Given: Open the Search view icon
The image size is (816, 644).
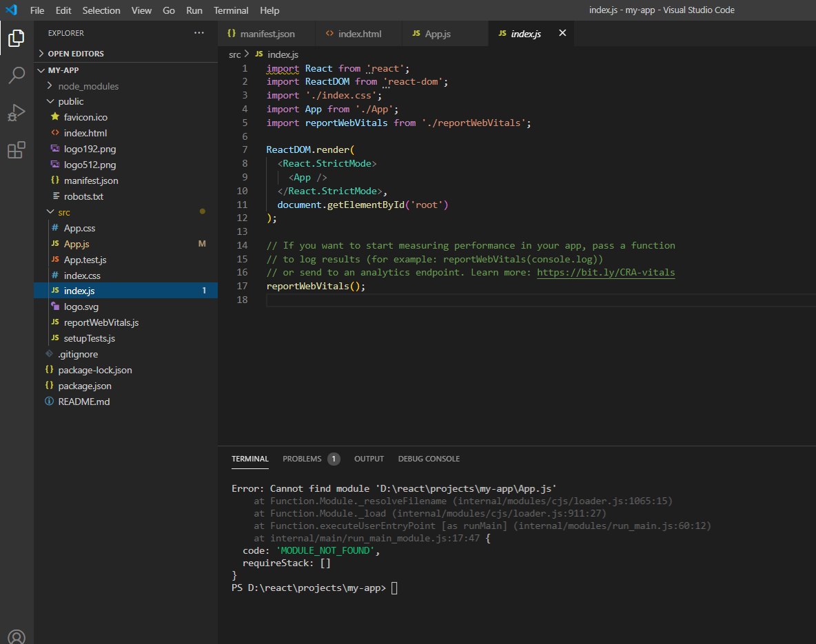Looking at the screenshot, I should [x=17, y=76].
